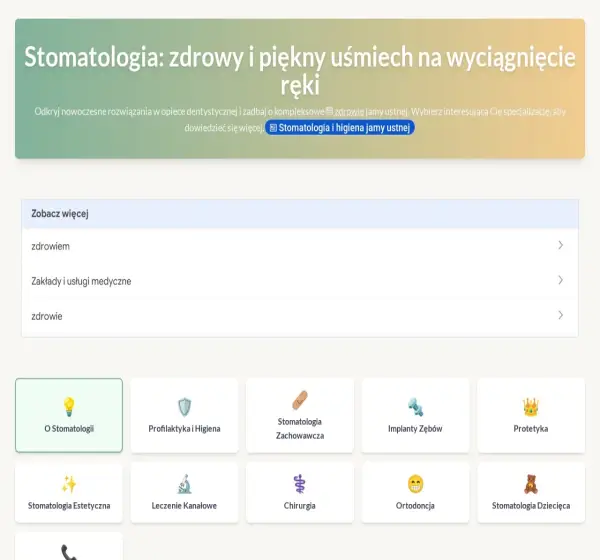Expand the zdrowiem row chevron

[560, 245]
